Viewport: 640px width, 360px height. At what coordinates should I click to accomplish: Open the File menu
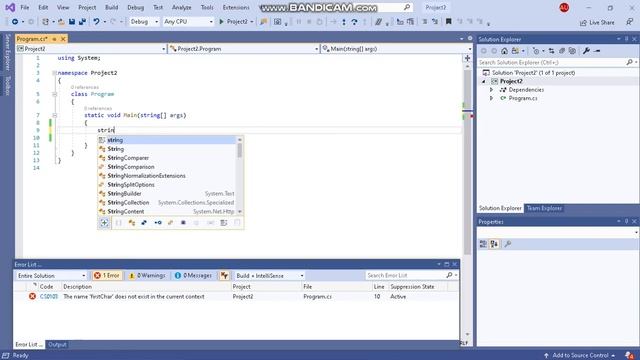(25, 7)
